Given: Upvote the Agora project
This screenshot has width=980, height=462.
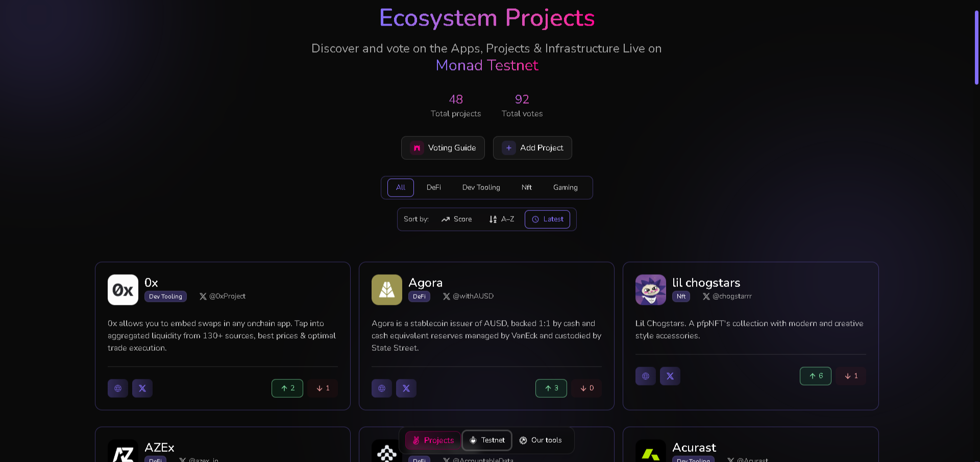Looking at the screenshot, I should [551, 388].
